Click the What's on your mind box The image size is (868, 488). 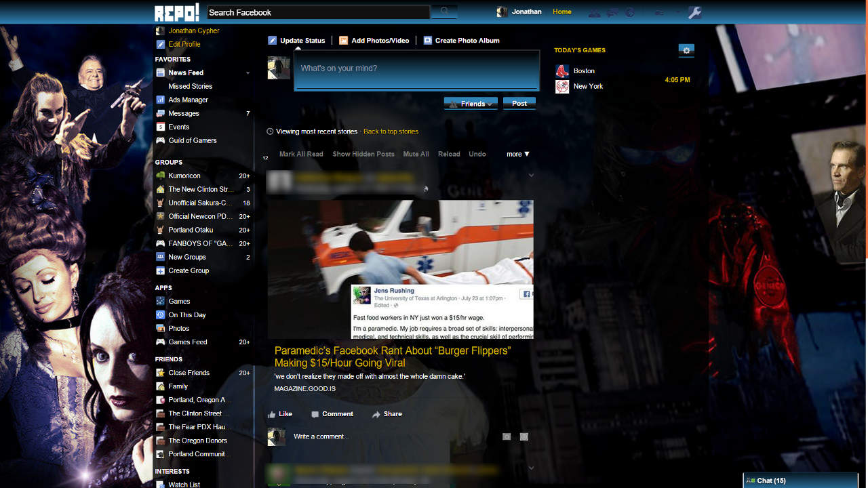[416, 69]
